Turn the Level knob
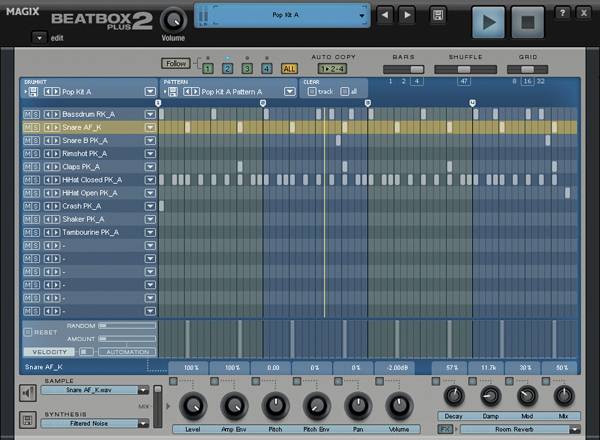This screenshot has height=440, width=600. tap(193, 406)
